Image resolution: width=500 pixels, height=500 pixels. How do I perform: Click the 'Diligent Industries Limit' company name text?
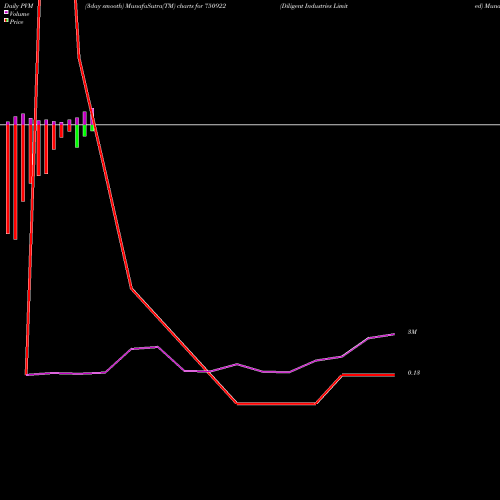coord(314,6)
